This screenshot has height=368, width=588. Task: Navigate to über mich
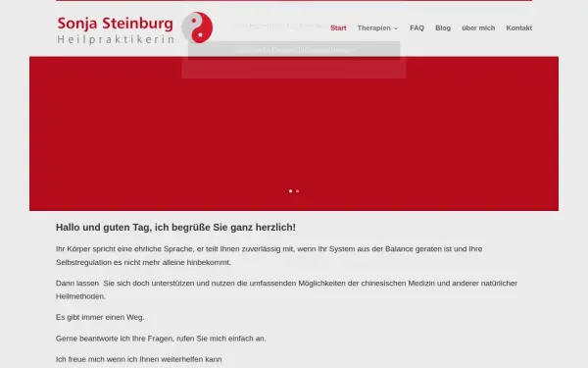point(478,27)
